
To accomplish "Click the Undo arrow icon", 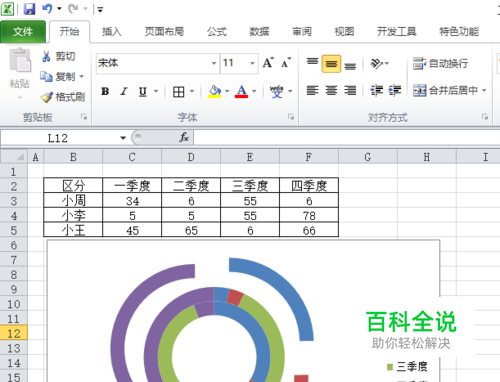I will (47, 9).
